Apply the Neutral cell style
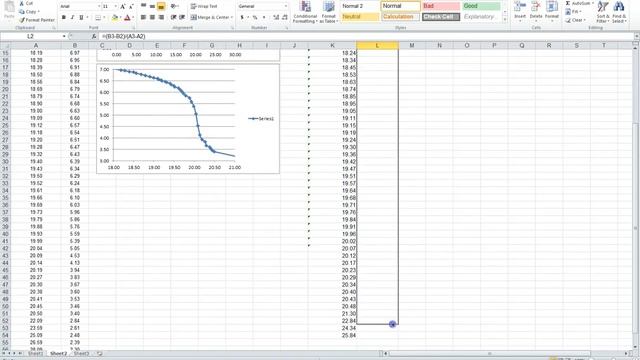The width and height of the screenshot is (640, 360). (x=360, y=17)
